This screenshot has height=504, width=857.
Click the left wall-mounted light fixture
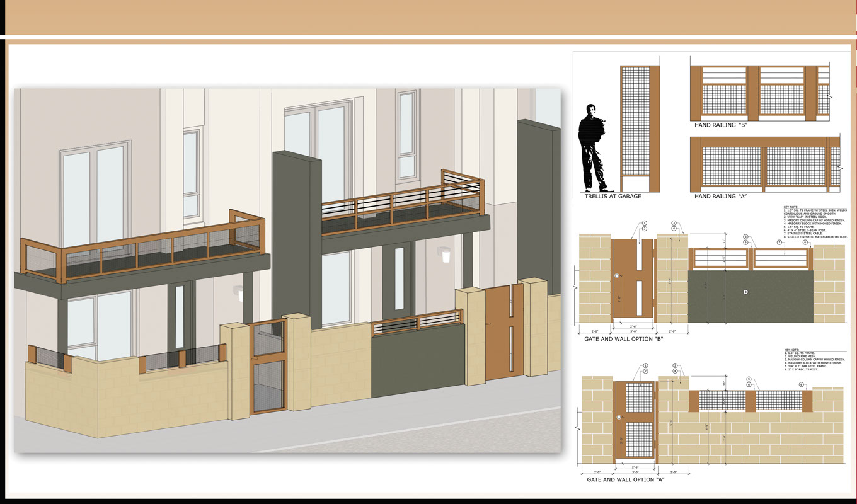(x=239, y=294)
